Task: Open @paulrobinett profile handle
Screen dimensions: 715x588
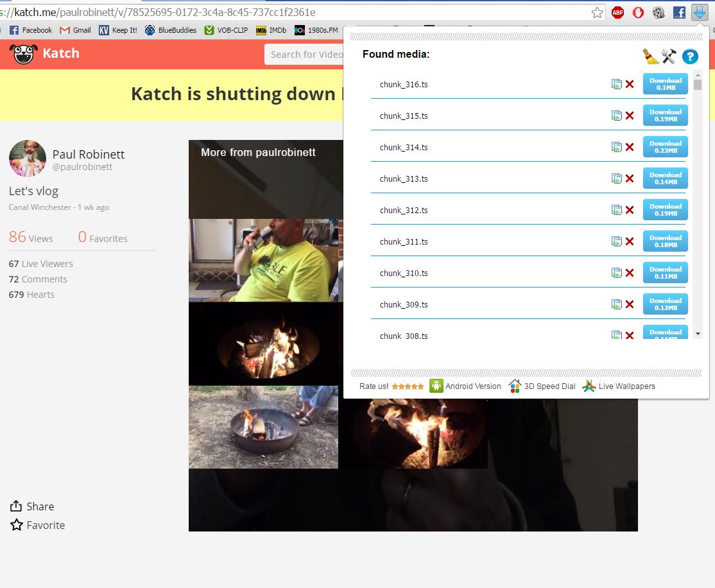Action: (82, 167)
